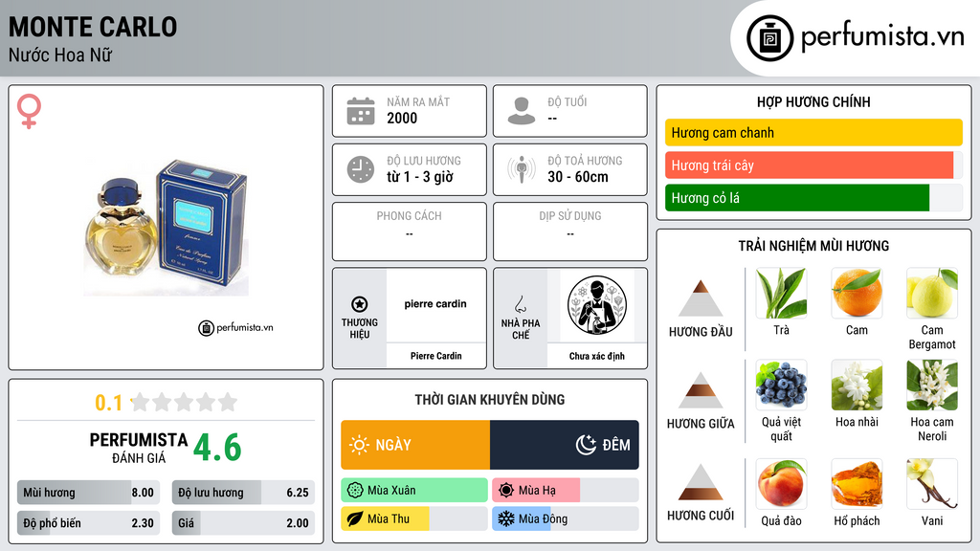Click the Giá 2.00 rating bar
980x551 pixels.
tap(243, 523)
